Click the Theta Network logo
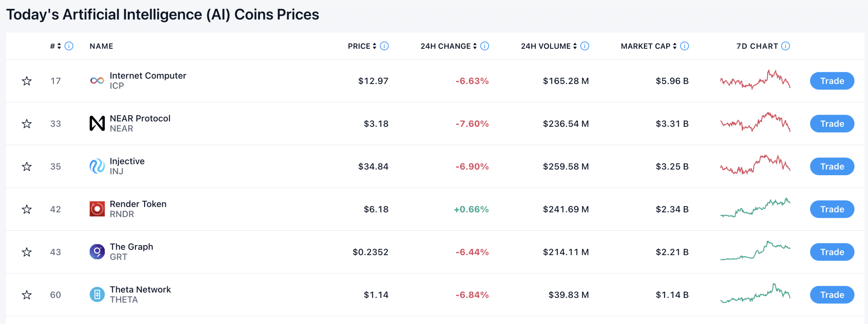868x324 pixels. point(97,295)
